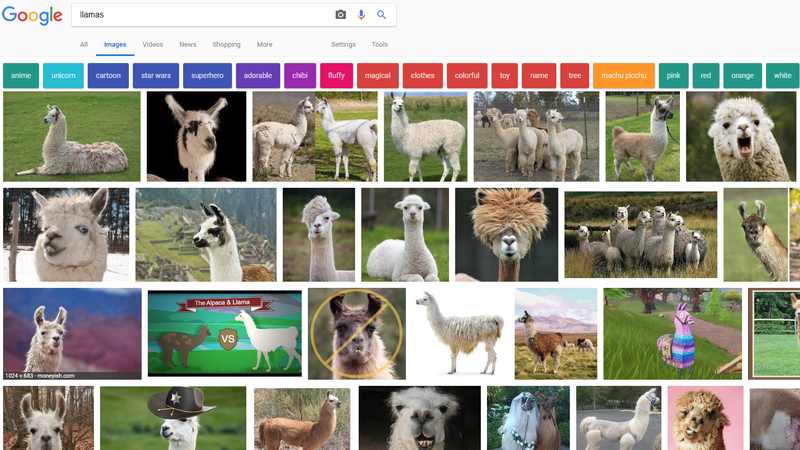Screen dimensions: 800x450
Task: Apply the star wars filter chip
Action: tap(156, 76)
